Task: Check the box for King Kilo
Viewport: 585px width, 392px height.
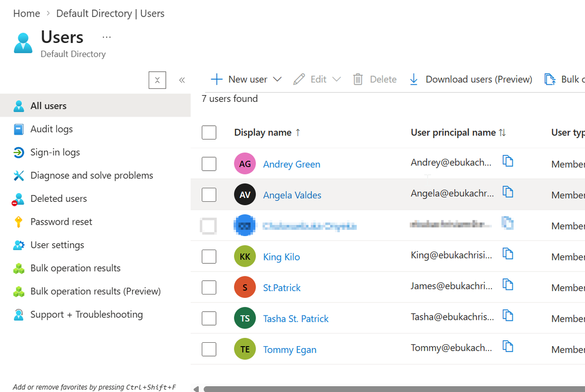Action: pos(209,256)
